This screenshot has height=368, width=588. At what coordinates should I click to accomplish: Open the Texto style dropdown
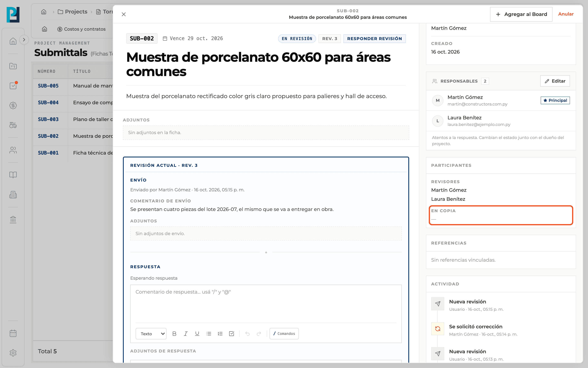coord(151,334)
